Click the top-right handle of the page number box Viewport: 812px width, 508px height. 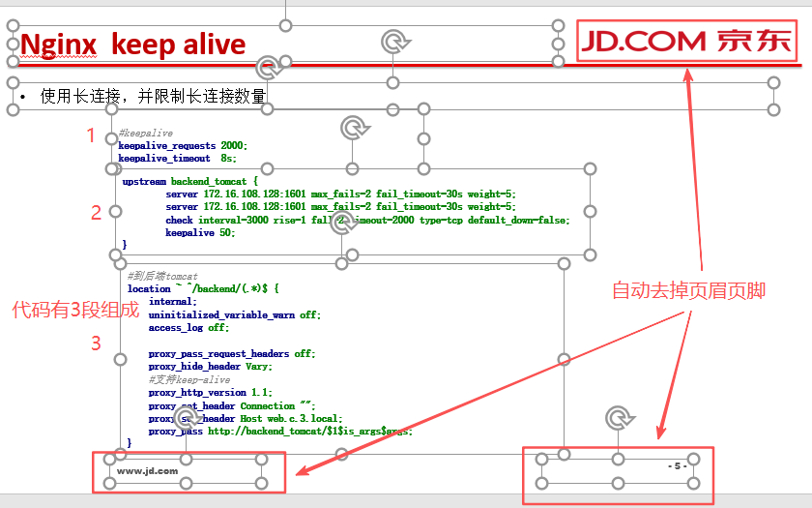[x=694, y=459]
